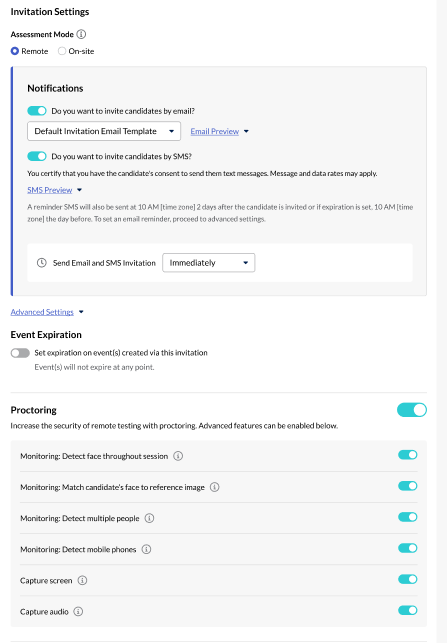The image size is (447, 643).
Task: Open the Email Preview link
Action: click(214, 131)
